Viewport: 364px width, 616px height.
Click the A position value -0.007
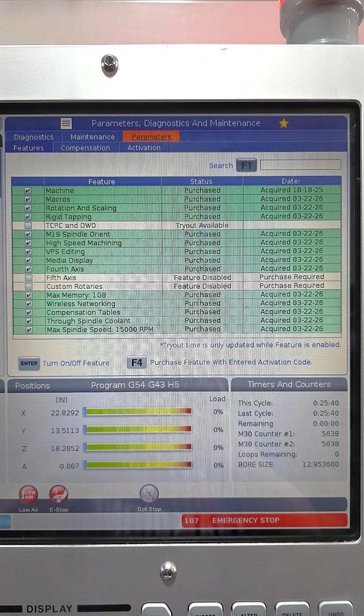click(x=68, y=466)
